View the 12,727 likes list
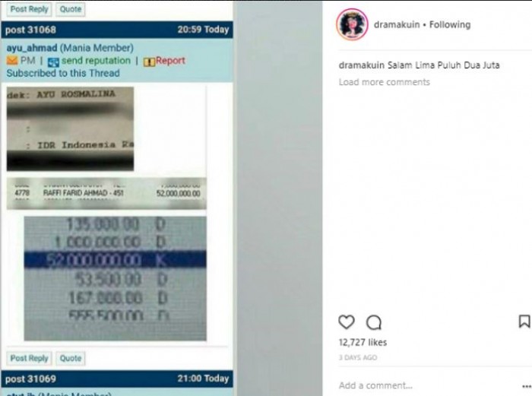This screenshot has width=532, height=396. 363,342
